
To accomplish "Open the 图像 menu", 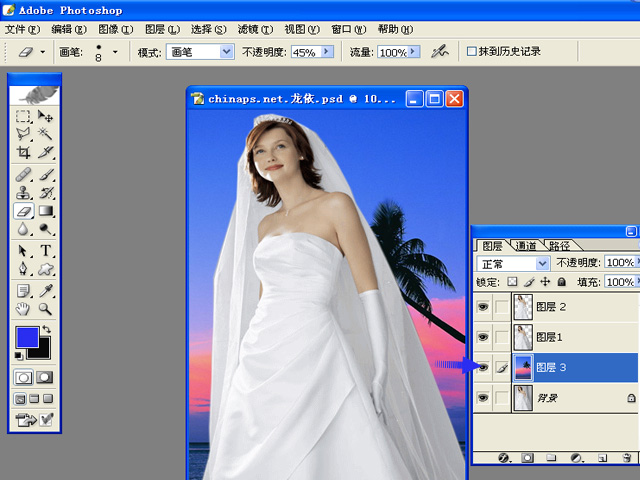I will [x=116, y=29].
